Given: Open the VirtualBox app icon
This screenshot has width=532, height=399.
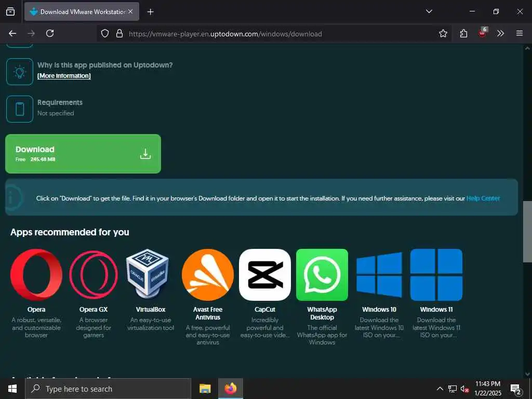Looking at the screenshot, I should [x=148, y=275].
